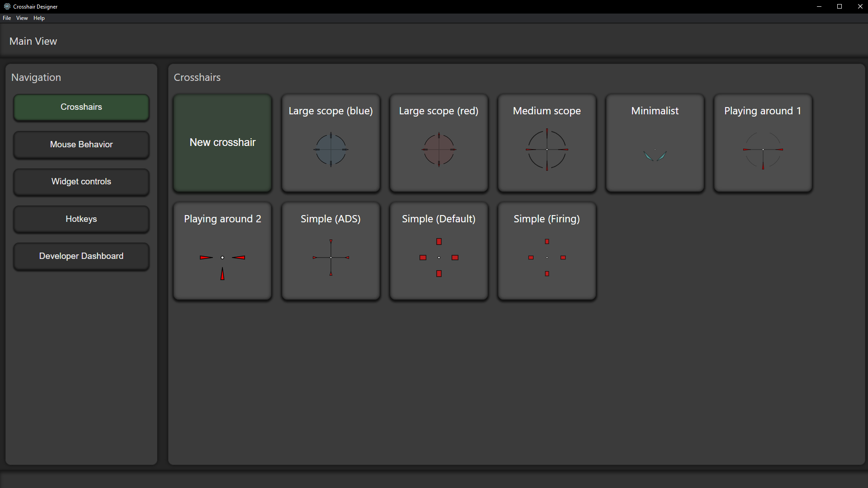Open the View menu

pos(22,18)
